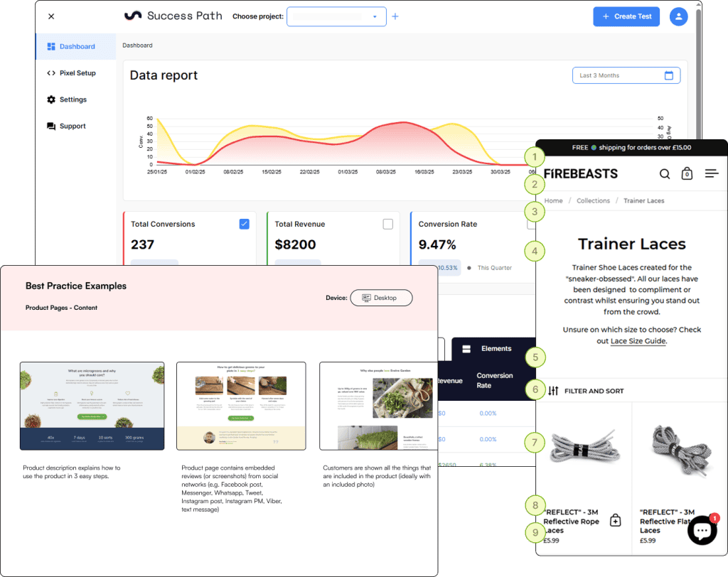Click the £5.99 price under Reflective Flat Laces

tap(648, 540)
